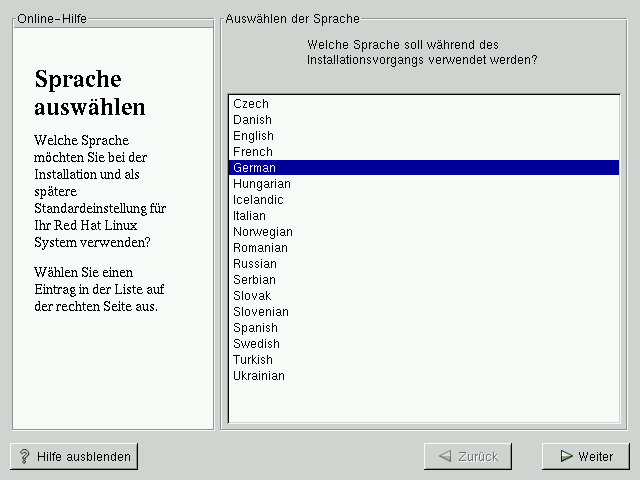Screen dimensions: 640x480
Task: Click the greyed-out Zurück button
Action: point(468,456)
